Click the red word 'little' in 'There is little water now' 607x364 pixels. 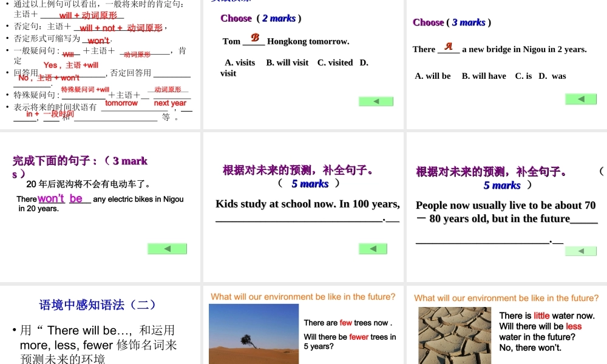(541, 315)
